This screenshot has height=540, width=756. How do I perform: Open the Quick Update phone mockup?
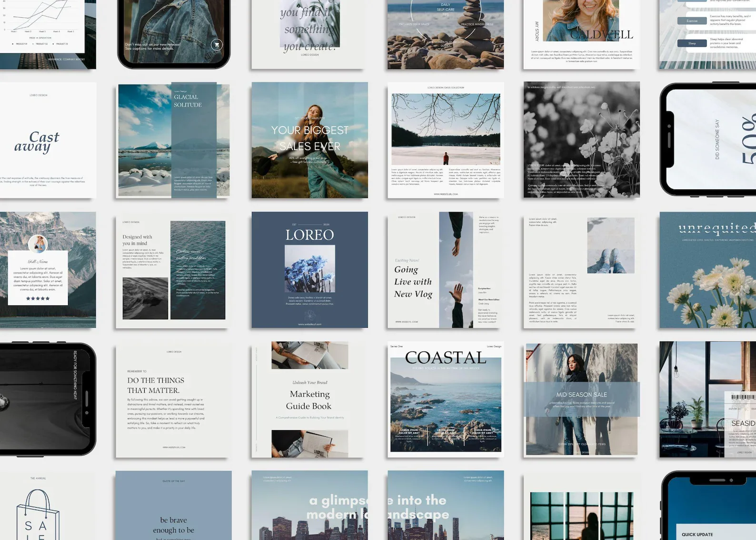[x=708, y=505]
